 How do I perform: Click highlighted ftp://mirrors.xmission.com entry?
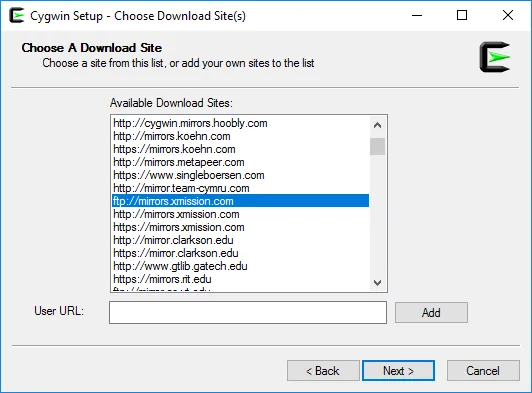tap(241, 201)
